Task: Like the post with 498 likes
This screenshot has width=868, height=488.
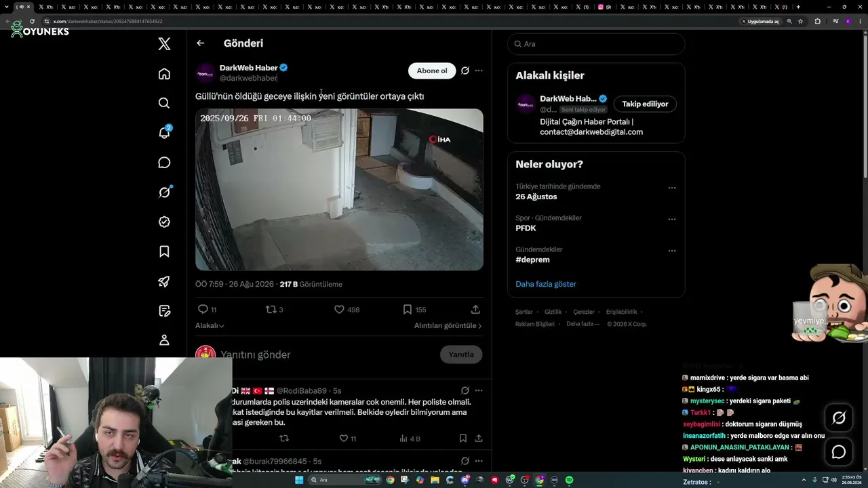Action: click(x=347, y=309)
